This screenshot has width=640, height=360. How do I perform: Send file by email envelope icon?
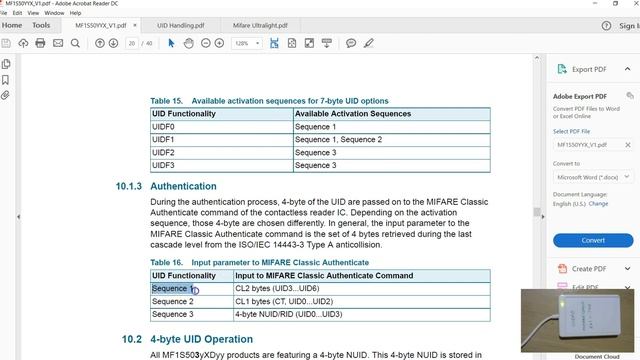(x=58, y=43)
